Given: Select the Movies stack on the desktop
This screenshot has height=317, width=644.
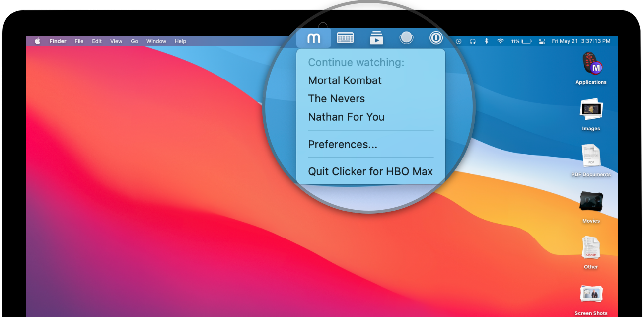Looking at the screenshot, I should (x=591, y=207).
